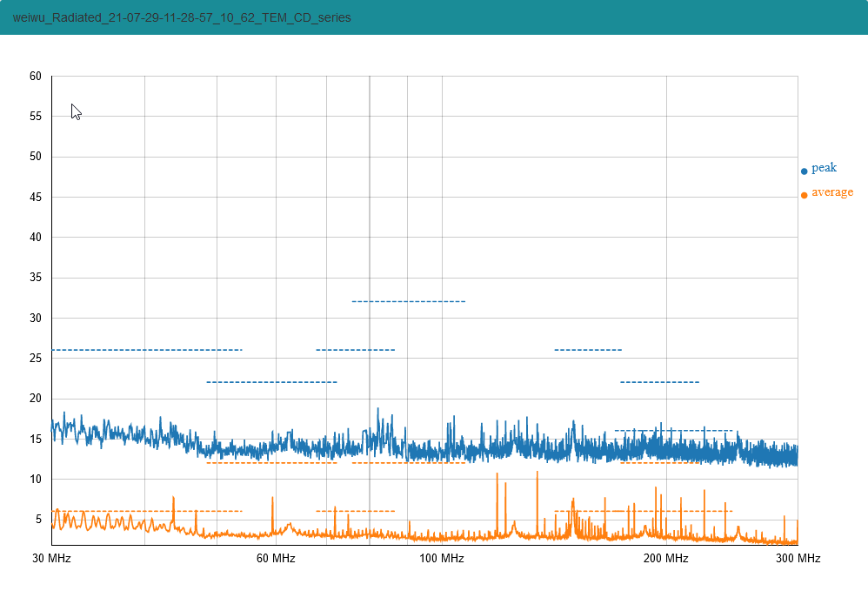Select the 100 MHz x-axis label

tap(442, 558)
